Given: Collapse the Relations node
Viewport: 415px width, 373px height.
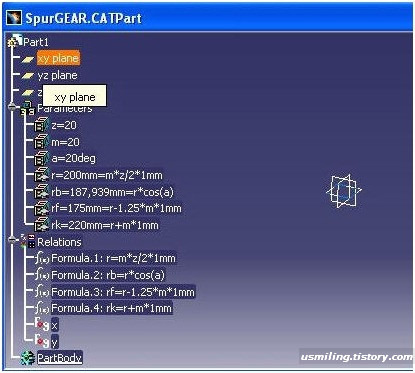Looking at the screenshot, I should pyautogui.click(x=13, y=239).
